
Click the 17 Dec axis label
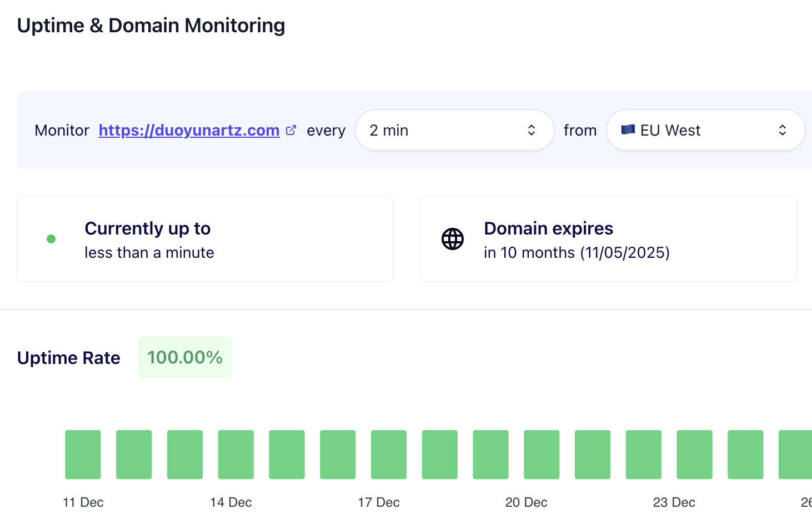click(x=379, y=502)
